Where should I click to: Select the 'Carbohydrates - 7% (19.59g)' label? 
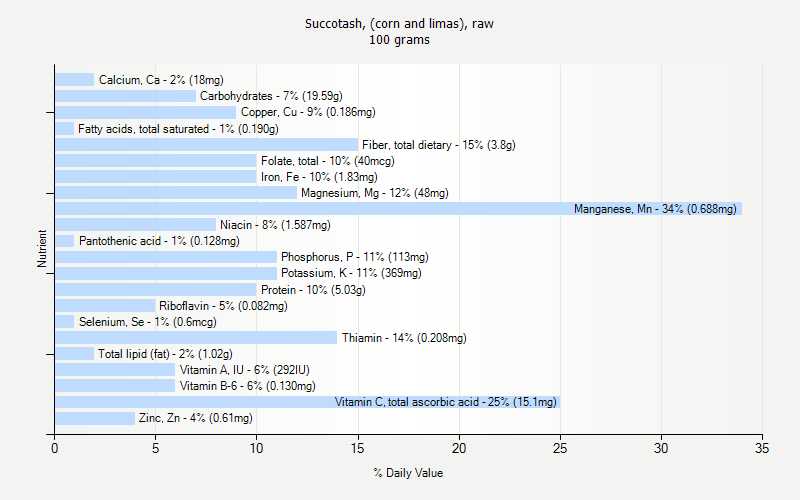tap(271, 96)
